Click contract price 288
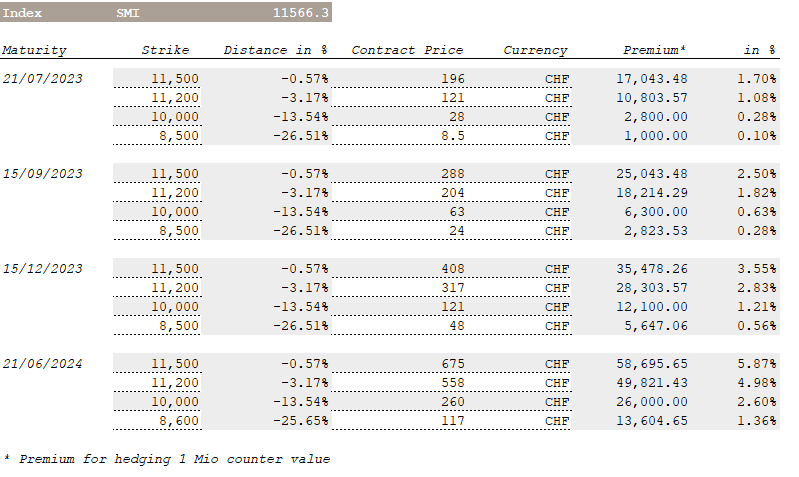 click(x=452, y=174)
